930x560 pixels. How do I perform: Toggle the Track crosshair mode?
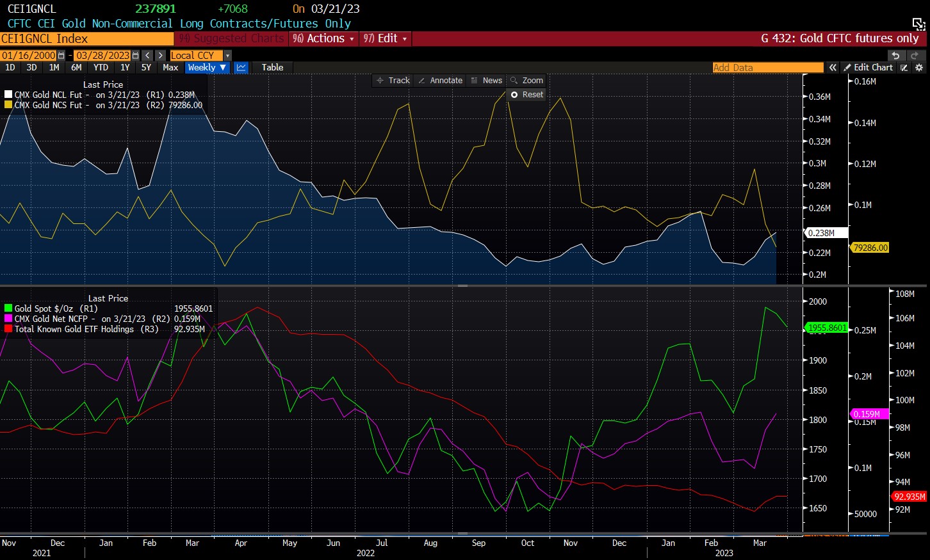point(393,81)
